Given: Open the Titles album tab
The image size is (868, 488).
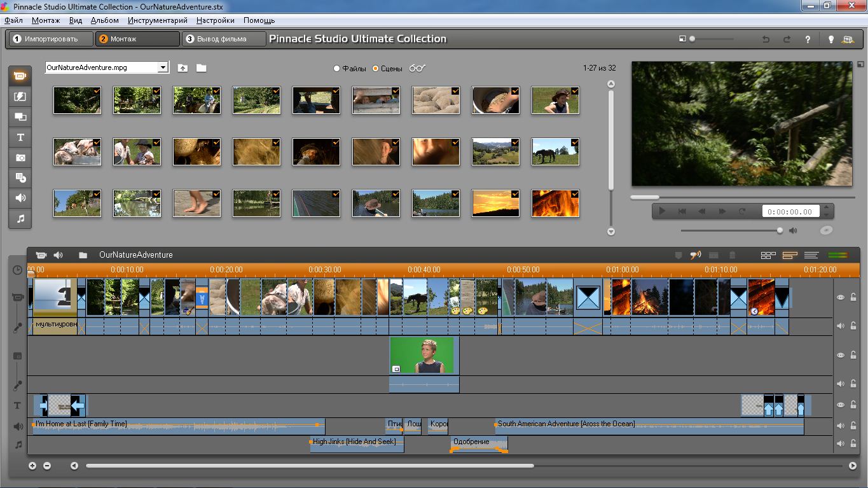Looking at the screenshot, I should click(20, 137).
